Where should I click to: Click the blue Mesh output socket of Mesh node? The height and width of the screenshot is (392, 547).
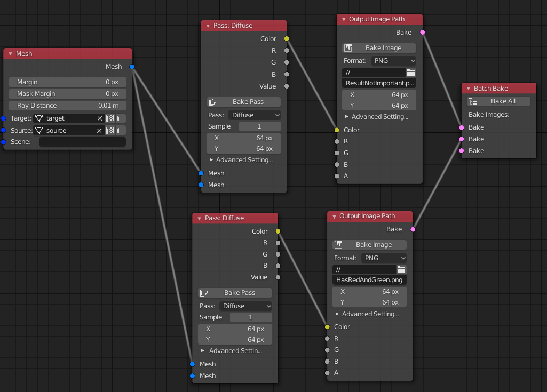pyautogui.click(x=132, y=67)
